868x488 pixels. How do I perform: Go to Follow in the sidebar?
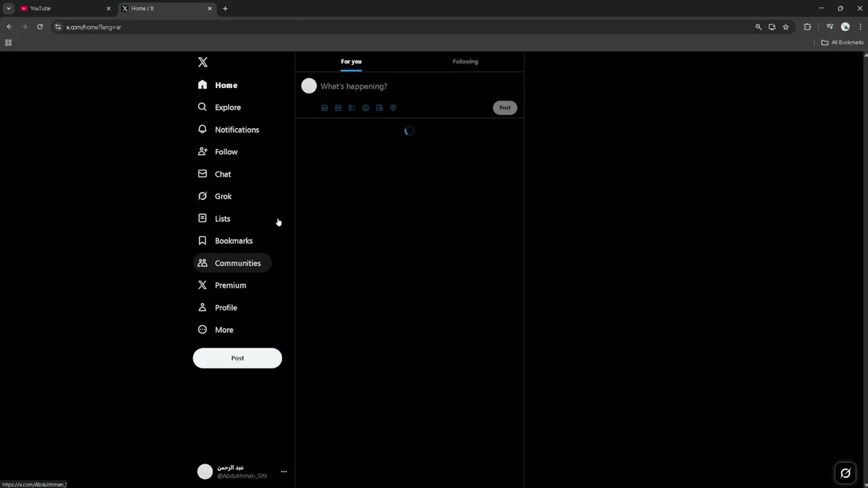point(218,152)
